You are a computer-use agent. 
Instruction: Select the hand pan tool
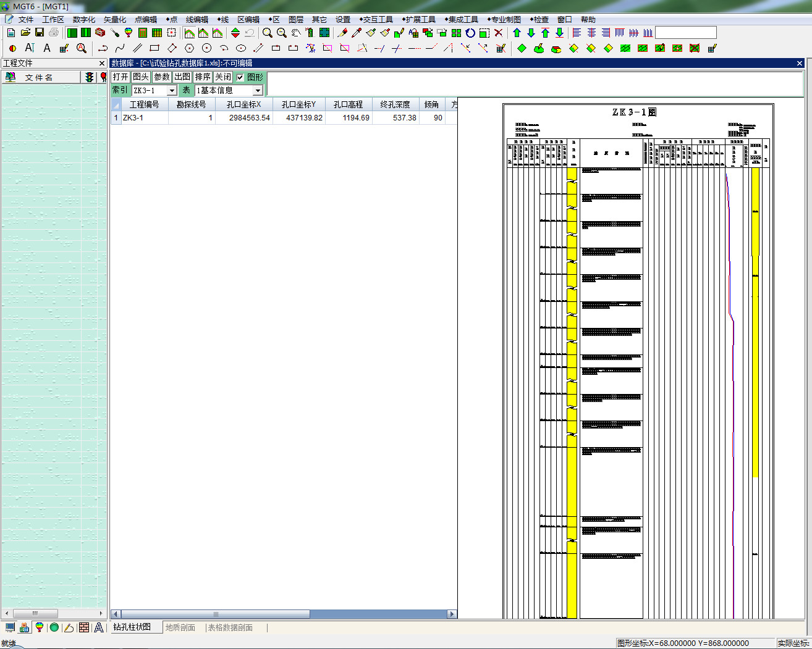[x=296, y=33]
